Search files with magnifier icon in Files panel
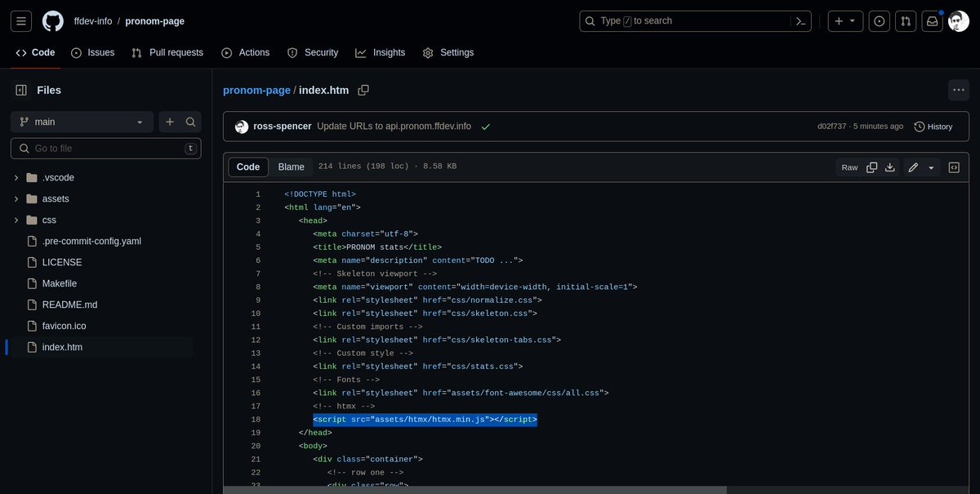980x494 pixels. (x=191, y=122)
